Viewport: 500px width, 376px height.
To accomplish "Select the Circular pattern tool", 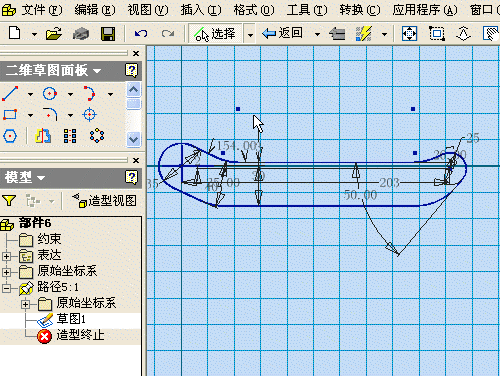I will click(x=97, y=136).
